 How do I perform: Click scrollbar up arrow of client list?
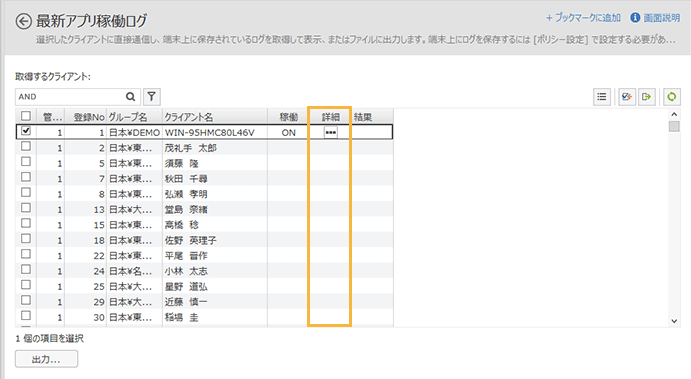click(674, 115)
